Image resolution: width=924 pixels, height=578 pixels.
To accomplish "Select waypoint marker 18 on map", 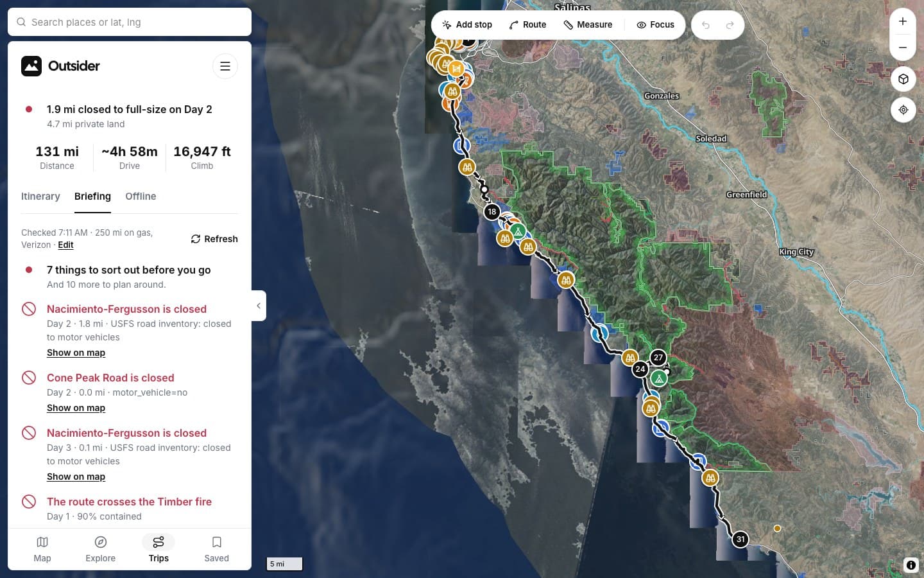I will tap(492, 211).
